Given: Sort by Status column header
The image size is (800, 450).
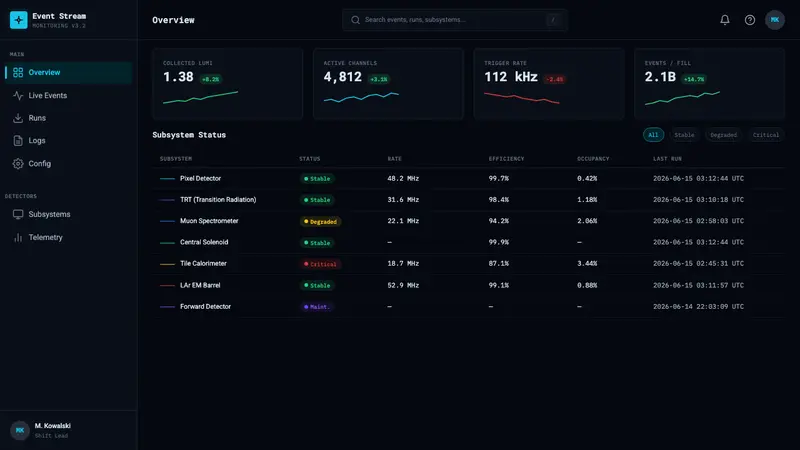Looking at the screenshot, I should pos(310,159).
